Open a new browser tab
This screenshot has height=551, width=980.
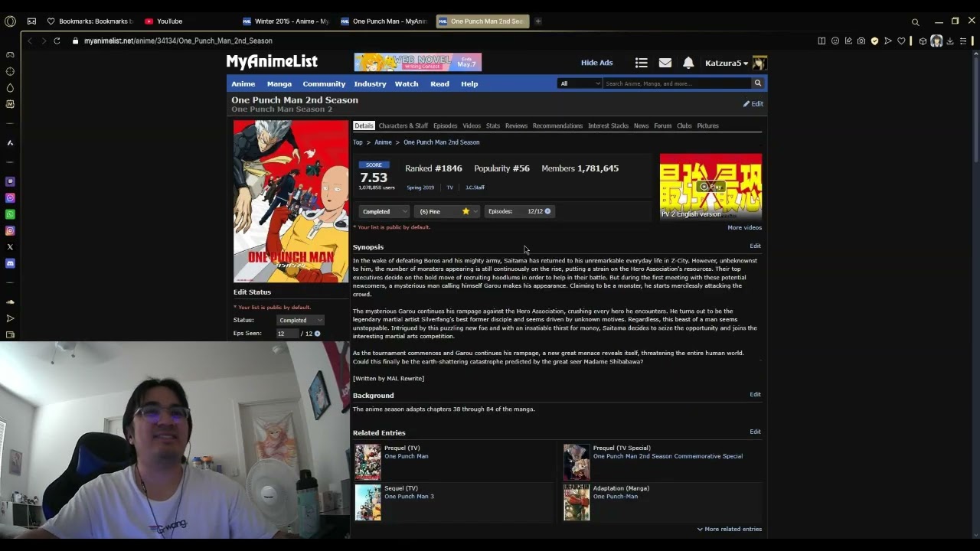tap(538, 21)
